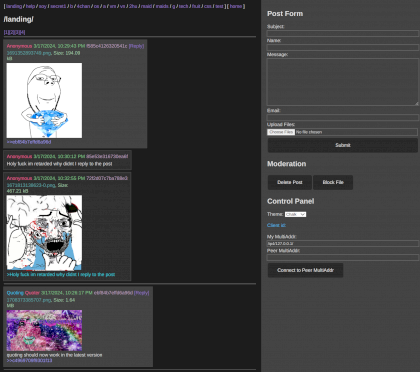
Task: Go to the test board link
Action: (x=219, y=6)
